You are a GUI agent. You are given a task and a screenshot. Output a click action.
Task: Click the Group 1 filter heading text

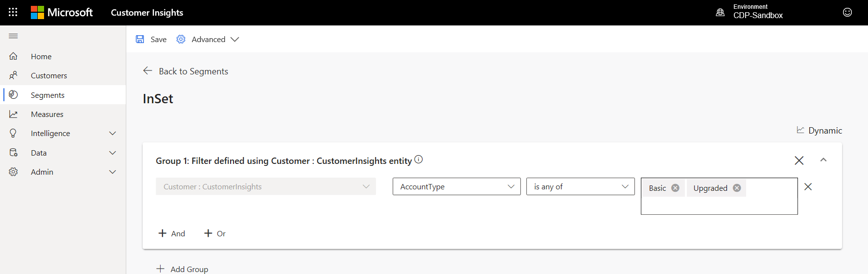click(x=284, y=160)
